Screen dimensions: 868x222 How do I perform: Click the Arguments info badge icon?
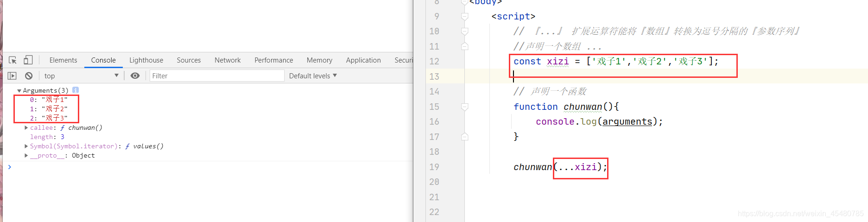point(76,90)
